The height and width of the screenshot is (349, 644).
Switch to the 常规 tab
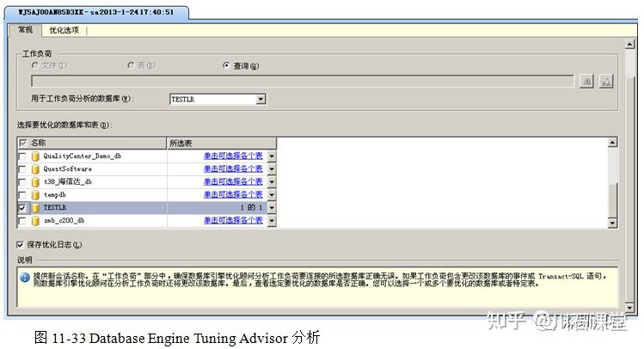(x=25, y=30)
